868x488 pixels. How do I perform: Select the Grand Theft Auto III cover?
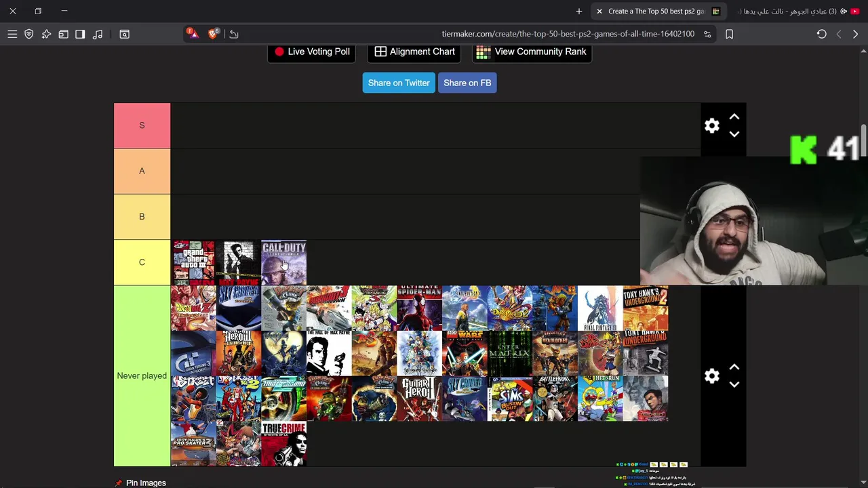[193, 263]
